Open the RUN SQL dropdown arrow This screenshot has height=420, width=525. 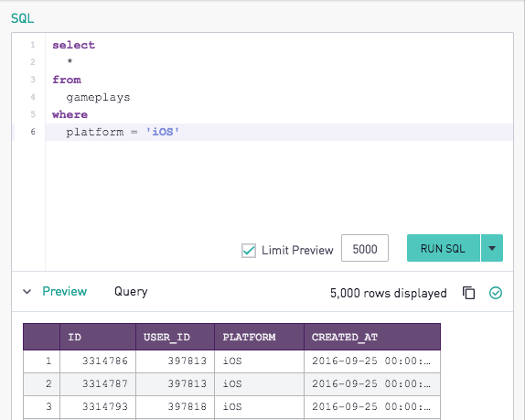tap(492, 248)
